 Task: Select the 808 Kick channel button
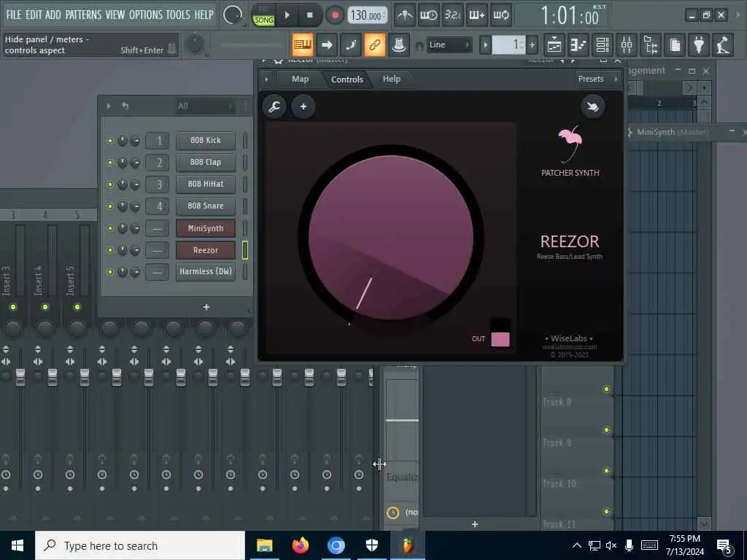(206, 141)
